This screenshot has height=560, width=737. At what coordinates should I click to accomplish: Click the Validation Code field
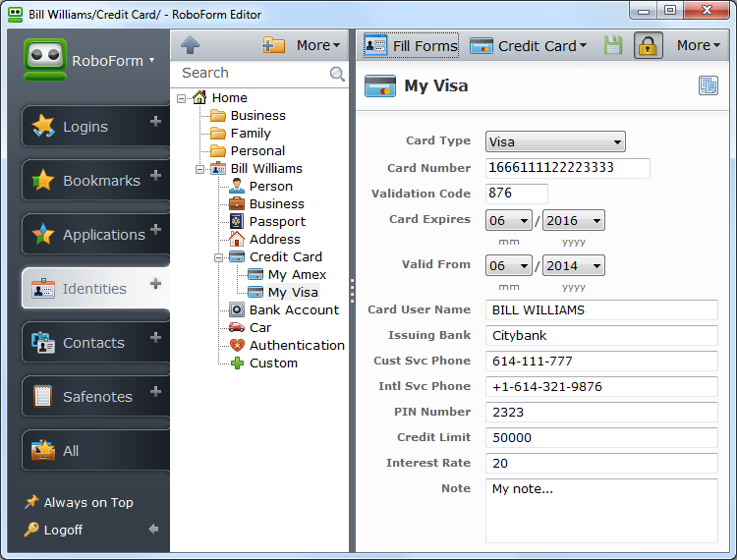(517, 194)
